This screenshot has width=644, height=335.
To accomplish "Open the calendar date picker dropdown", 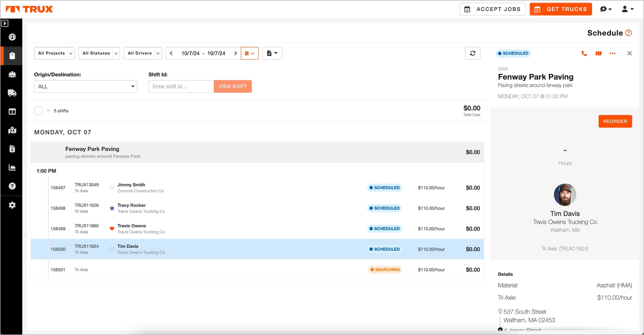I will pyautogui.click(x=249, y=53).
